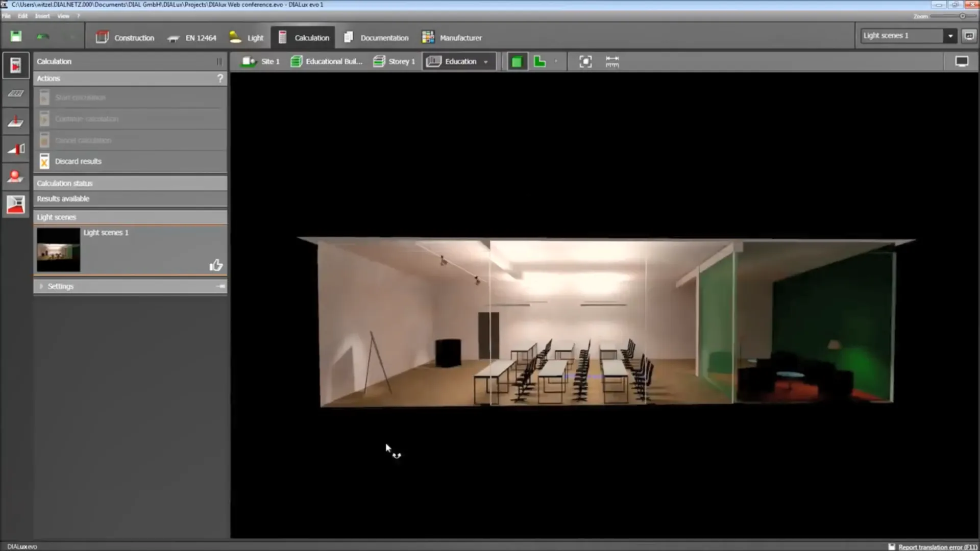Click the red person icon in left sidebar
Image resolution: width=980 pixels, height=551 pixels.
(15, 177)
